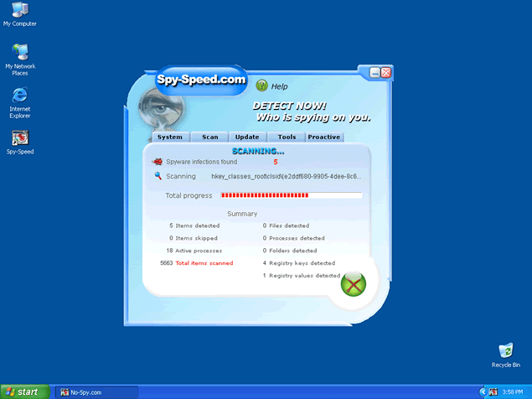Click the Spy-Speed.com logo banner
This screenshot has height=399, width=532.
click(201, 80)
